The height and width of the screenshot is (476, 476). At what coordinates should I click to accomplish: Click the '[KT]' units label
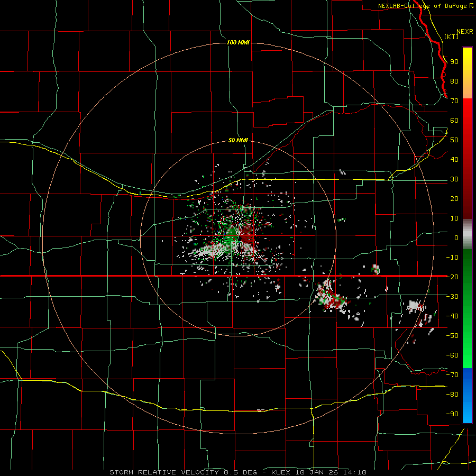click(x=452, y=36)
